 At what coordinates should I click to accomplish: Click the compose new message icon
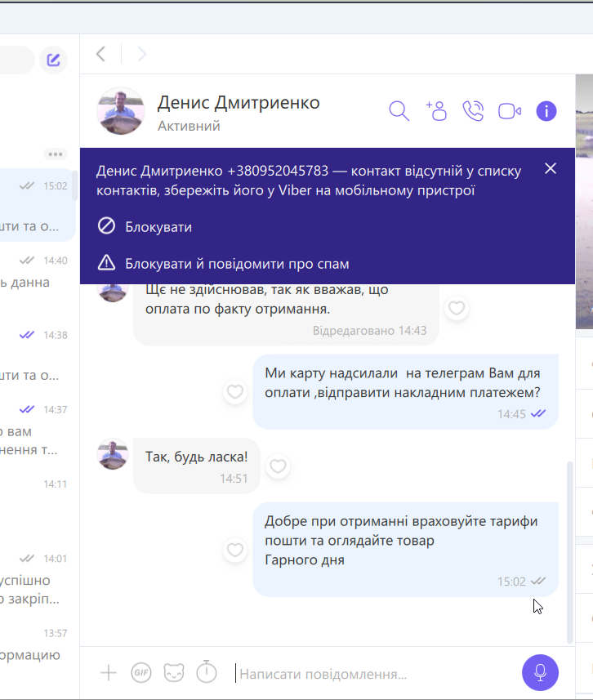click(54, 60)
